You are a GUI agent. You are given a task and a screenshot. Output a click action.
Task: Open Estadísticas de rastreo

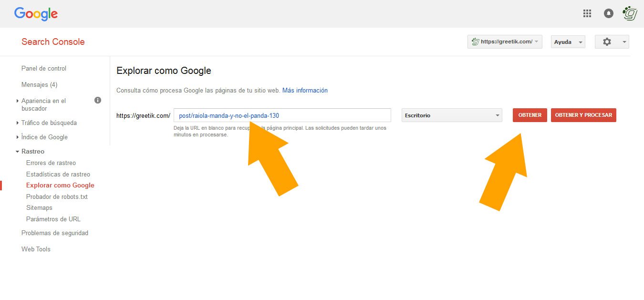click(x=58, y=174)
